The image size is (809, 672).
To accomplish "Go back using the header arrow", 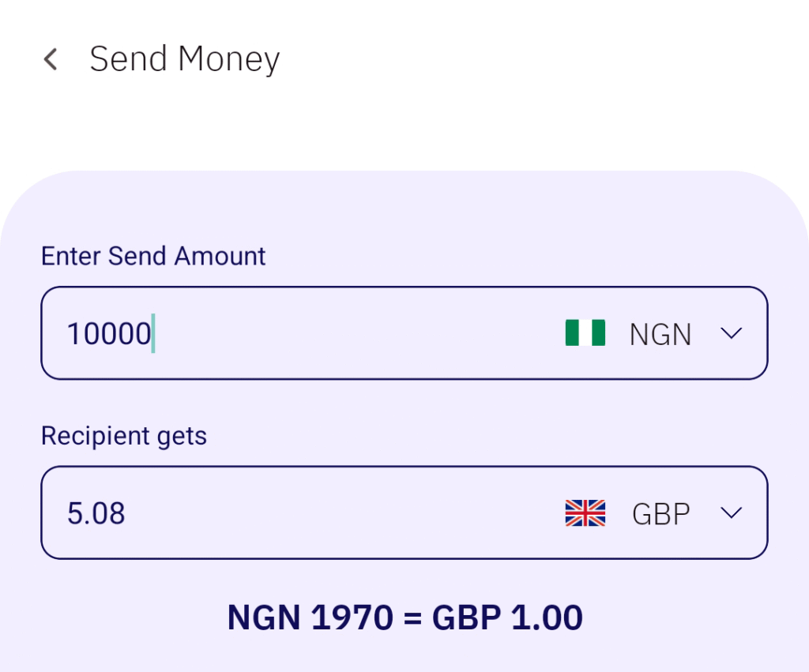I will pyautogui.click(x=51, y=59).
